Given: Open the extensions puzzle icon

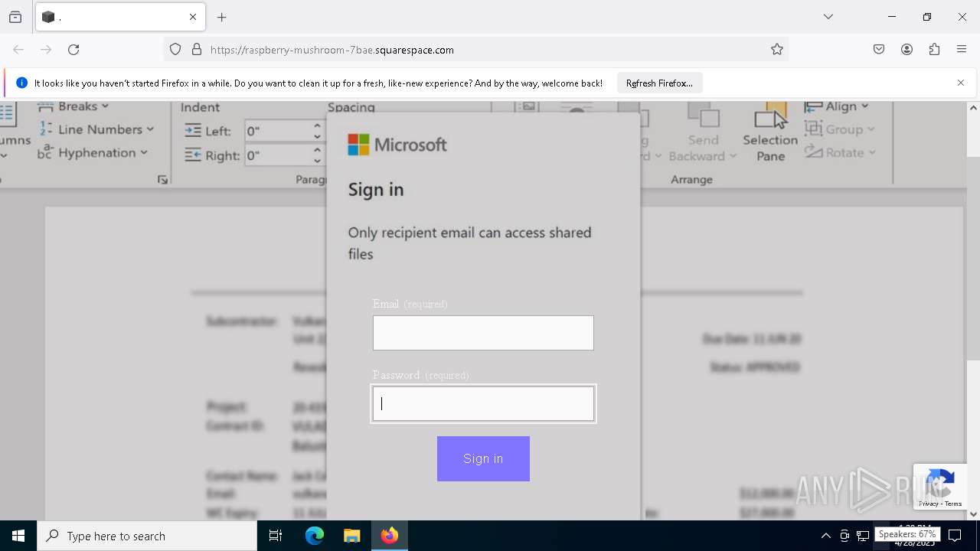Looking at the screenshot, I should coord(934,50).
